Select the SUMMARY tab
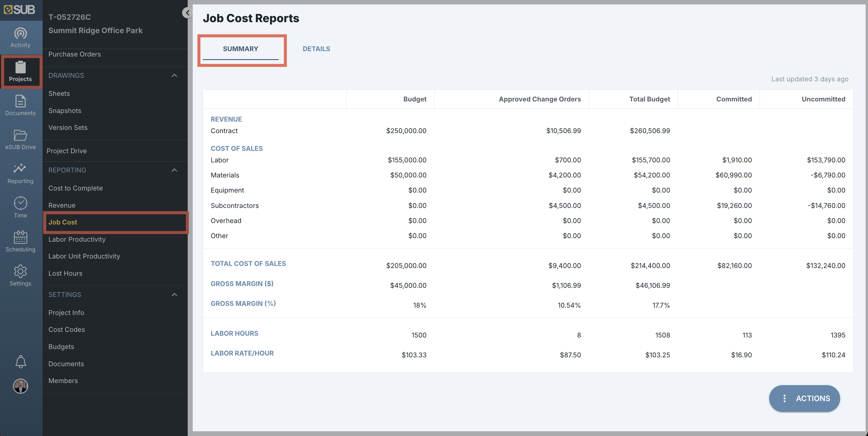 (x=241, y=49)
